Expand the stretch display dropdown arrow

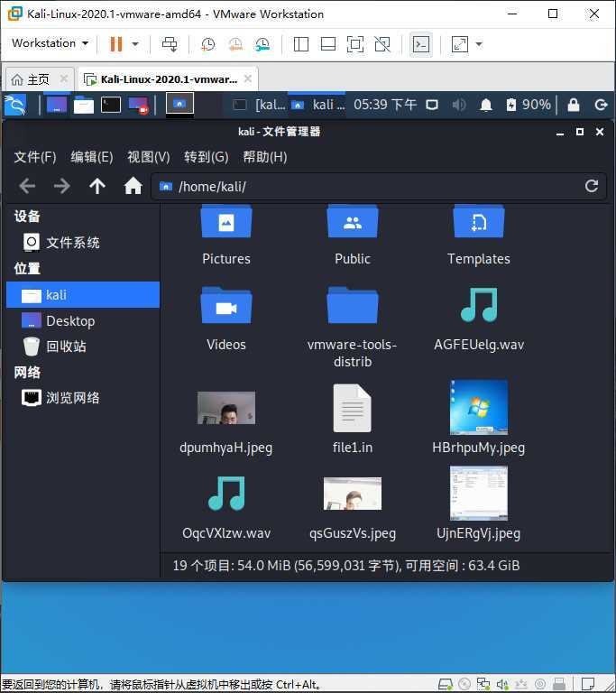[x=479, y=43]
